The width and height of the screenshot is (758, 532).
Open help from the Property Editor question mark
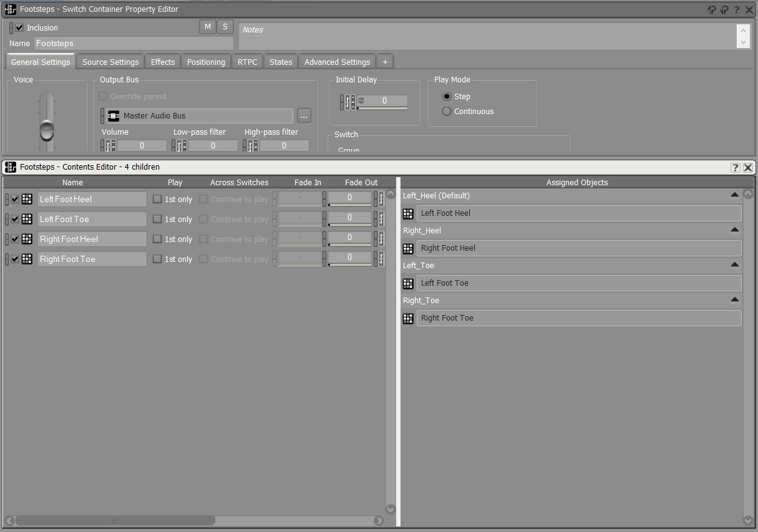(x=737, y=9)
